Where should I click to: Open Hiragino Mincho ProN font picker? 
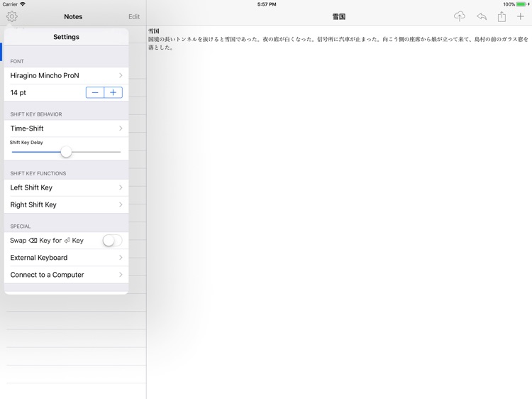click(66, 75)
